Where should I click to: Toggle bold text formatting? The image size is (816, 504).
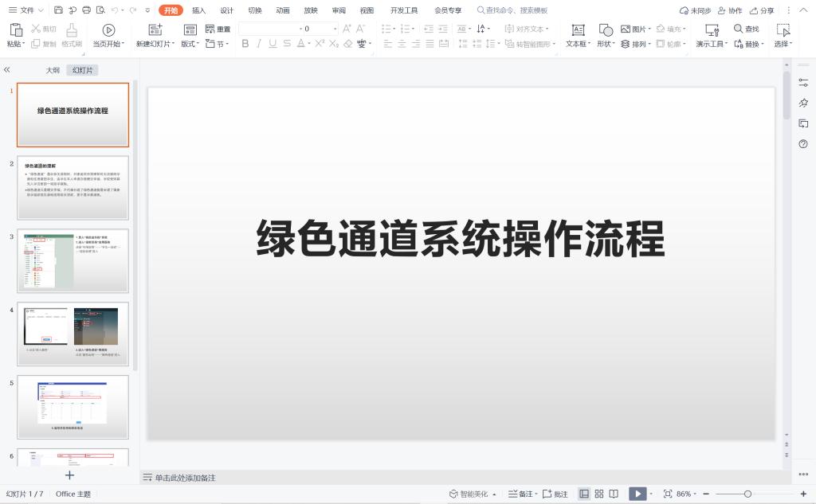245,44
